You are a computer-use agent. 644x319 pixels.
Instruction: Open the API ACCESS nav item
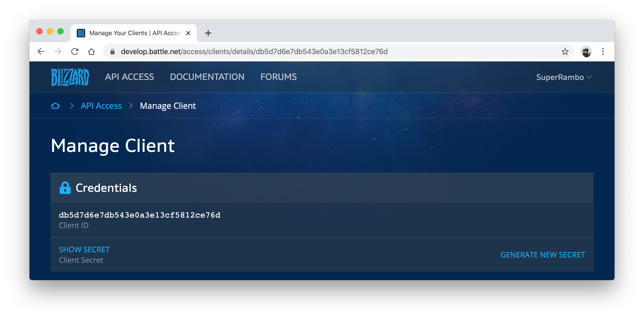[x=129, y=77]
